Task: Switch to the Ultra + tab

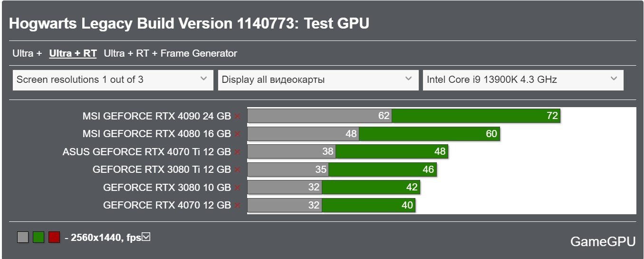Action: pos(27,53)
